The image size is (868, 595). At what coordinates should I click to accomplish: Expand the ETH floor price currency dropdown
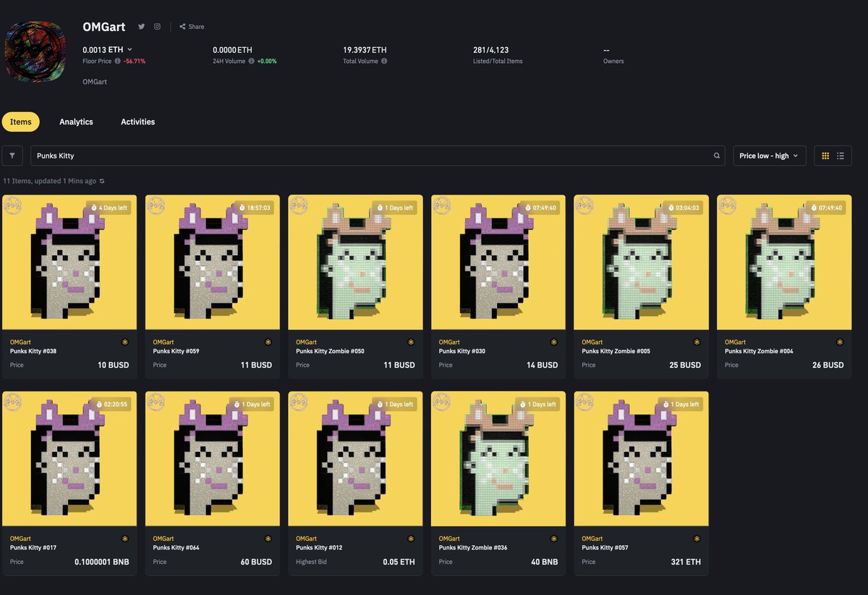tap(130, 49)
